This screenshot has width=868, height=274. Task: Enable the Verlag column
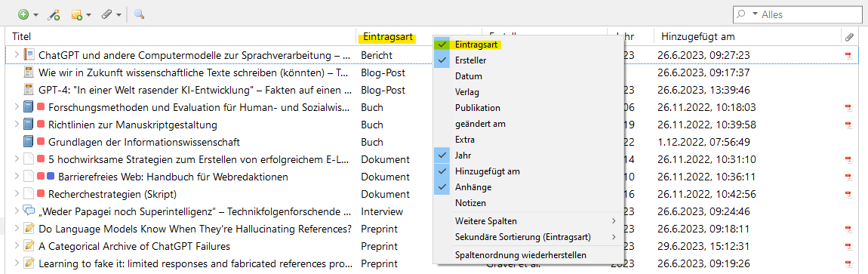(528, 92)
